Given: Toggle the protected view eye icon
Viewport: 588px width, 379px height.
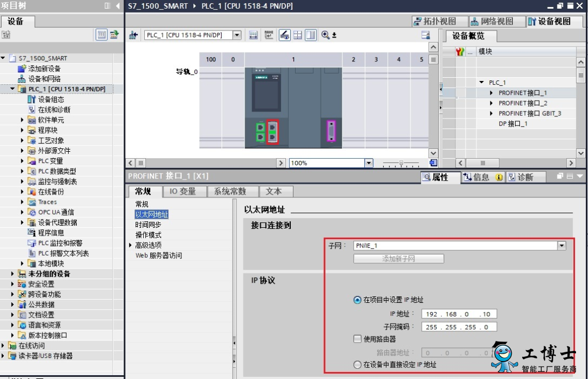Looking at the screenshot, I should click(x=285, y=35).
